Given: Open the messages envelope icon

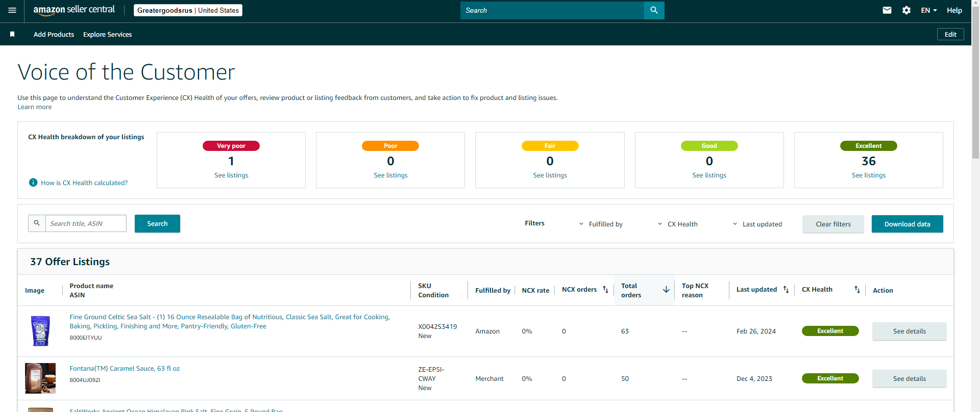Looking at the screenshot, I should coord(887,10).
